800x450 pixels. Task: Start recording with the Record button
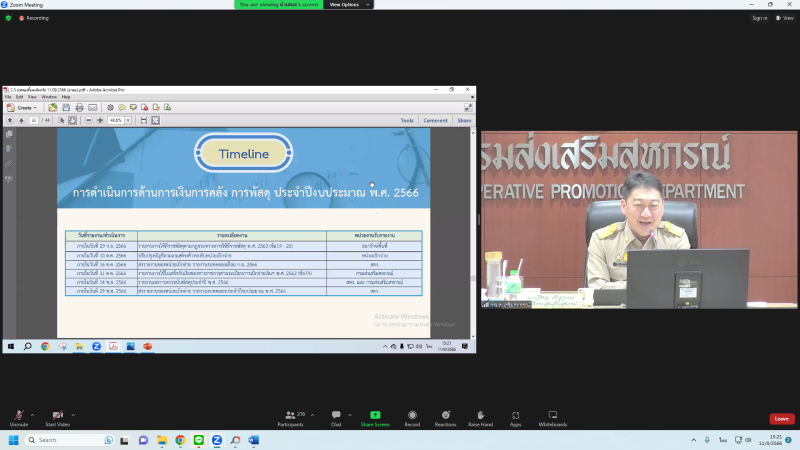tap(412, 418)
